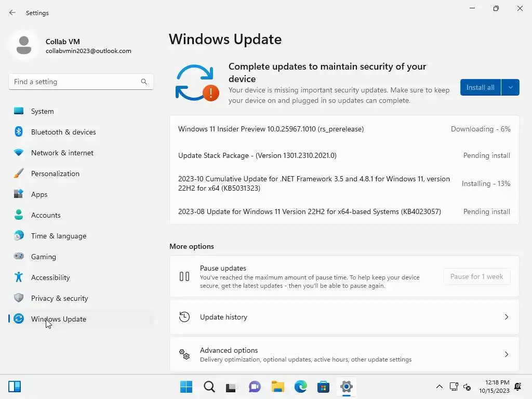Select Apps in sidebar
This screenshot has width=532, height=399.
pyautogui.click(x=81, y=194)
